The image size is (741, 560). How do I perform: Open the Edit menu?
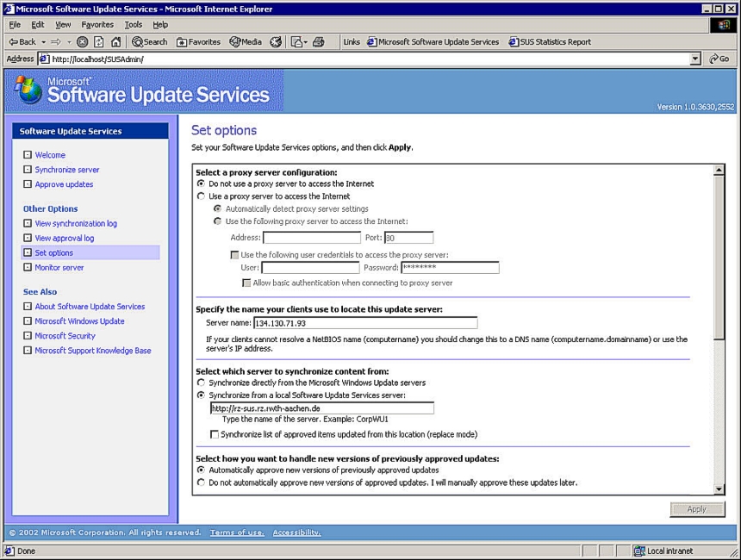38,25
